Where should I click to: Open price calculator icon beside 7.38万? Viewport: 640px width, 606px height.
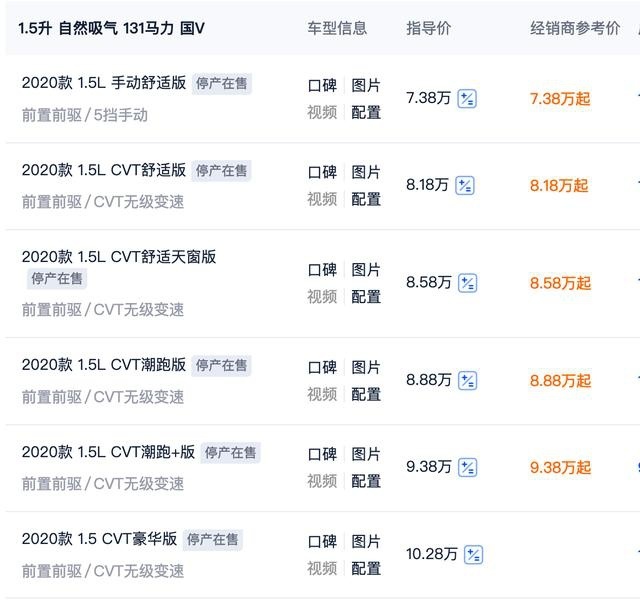(x=467, y=99)
